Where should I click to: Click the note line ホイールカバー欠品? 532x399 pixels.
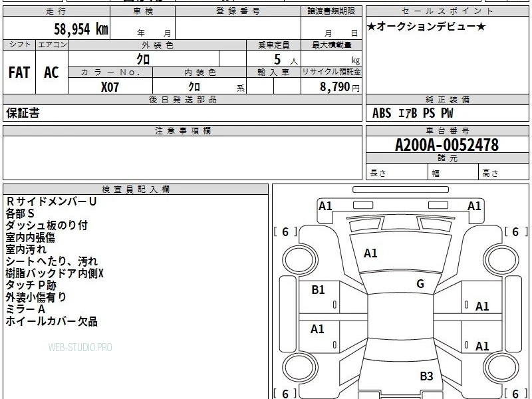pos(52,321)
